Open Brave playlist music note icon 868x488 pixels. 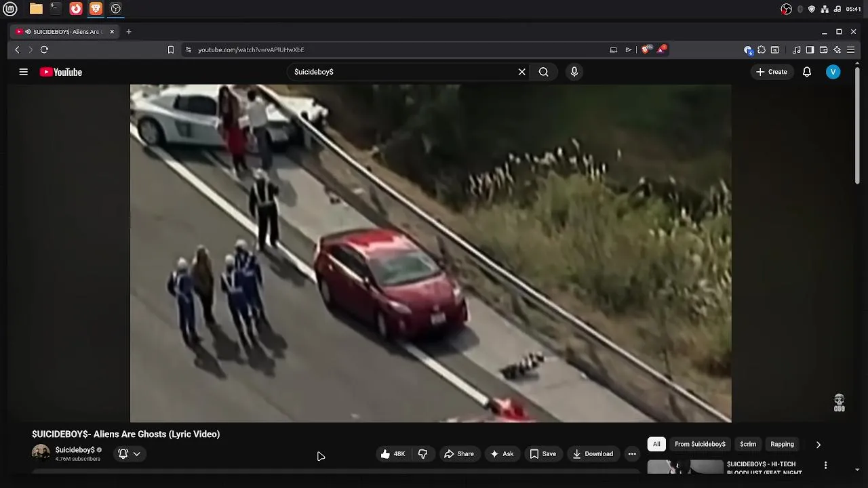tap(797, 49)
